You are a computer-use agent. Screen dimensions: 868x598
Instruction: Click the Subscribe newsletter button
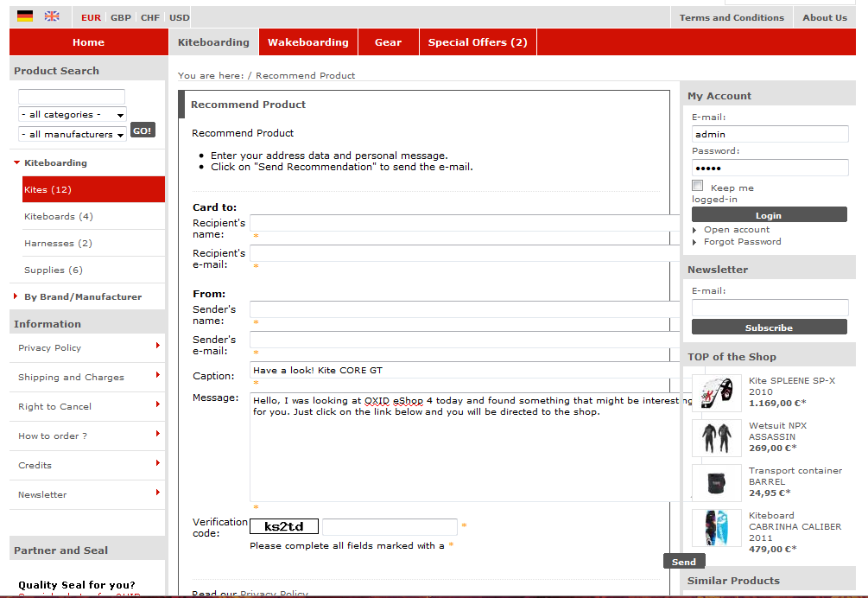coord(769,328)
